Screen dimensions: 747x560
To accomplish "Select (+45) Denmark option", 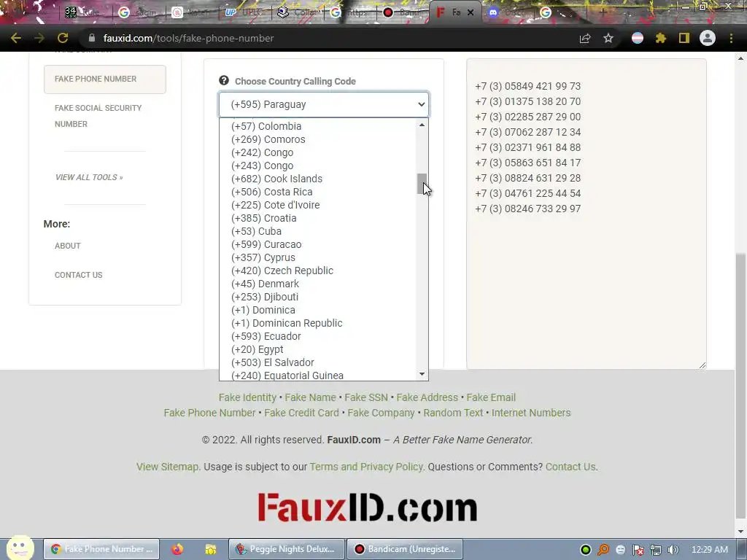I will click(317, 284).
